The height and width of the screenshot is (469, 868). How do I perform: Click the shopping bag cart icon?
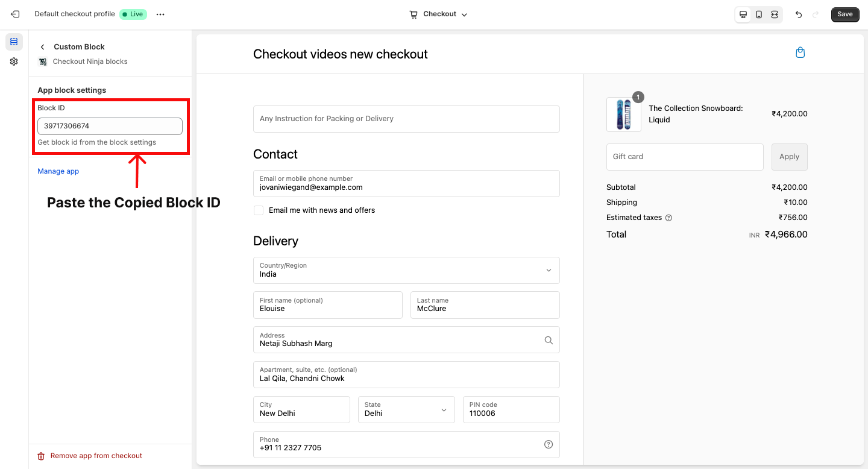800,52
